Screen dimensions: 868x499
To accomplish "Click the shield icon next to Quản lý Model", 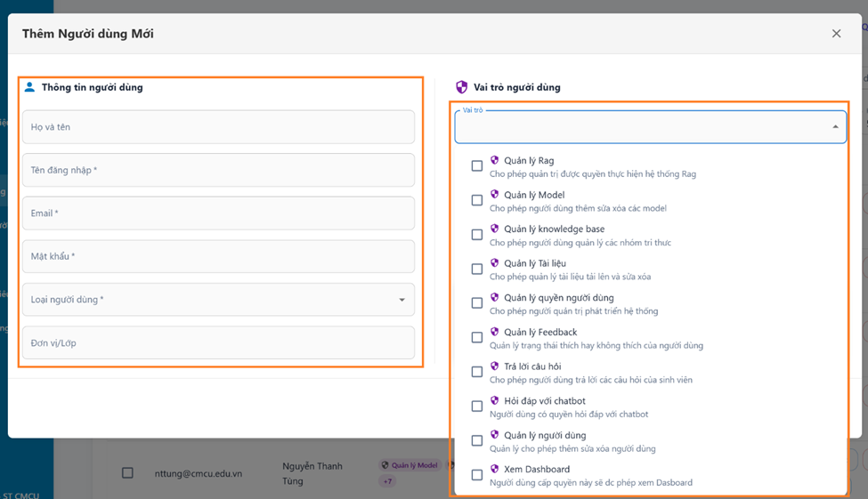I will click(x=495, y=195).
